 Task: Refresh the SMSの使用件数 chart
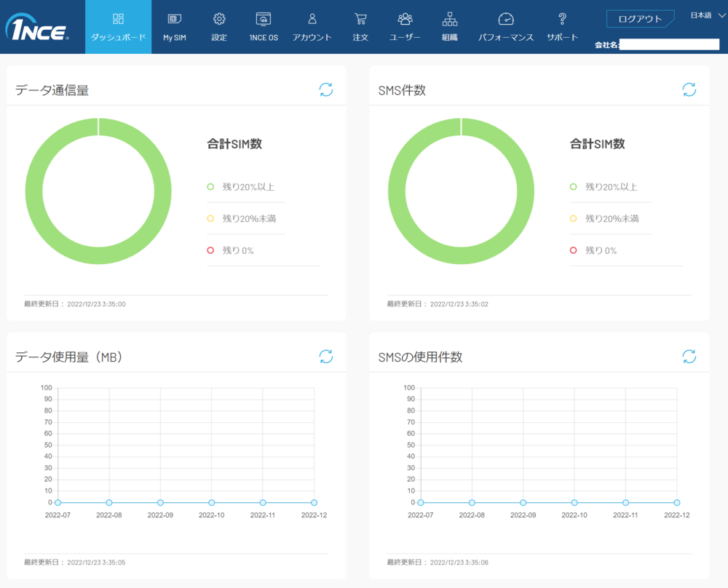[x=689, y=356]
